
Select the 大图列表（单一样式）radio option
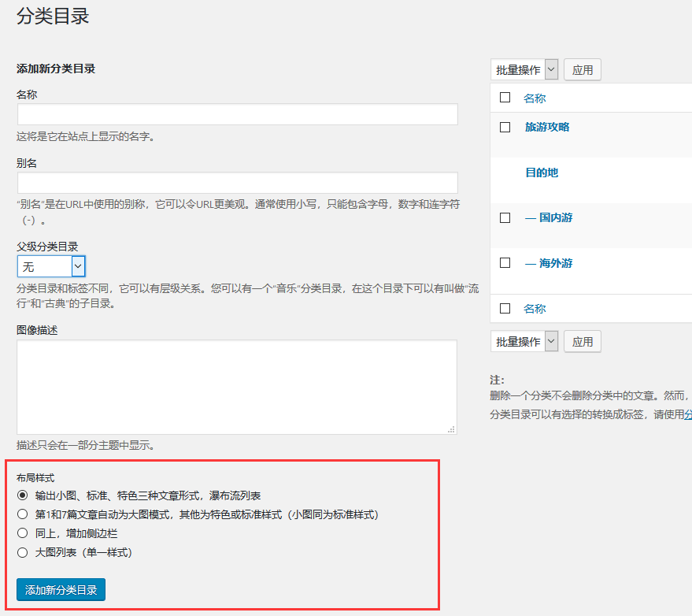pos(22,552)
